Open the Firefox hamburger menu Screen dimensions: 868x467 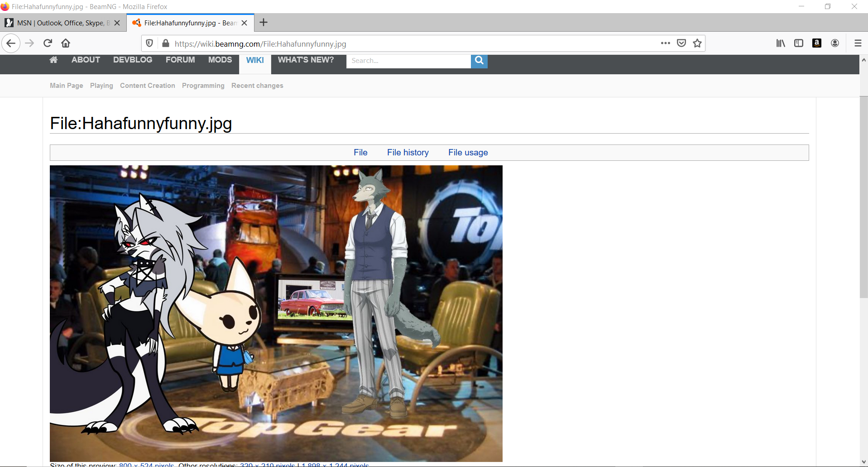[x=858, y=43]
